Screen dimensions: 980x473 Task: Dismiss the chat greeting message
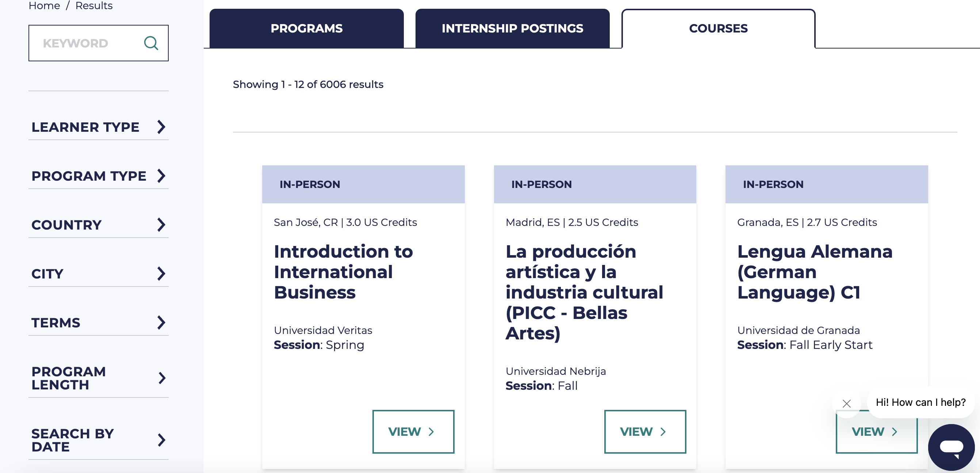click(846, 403)
